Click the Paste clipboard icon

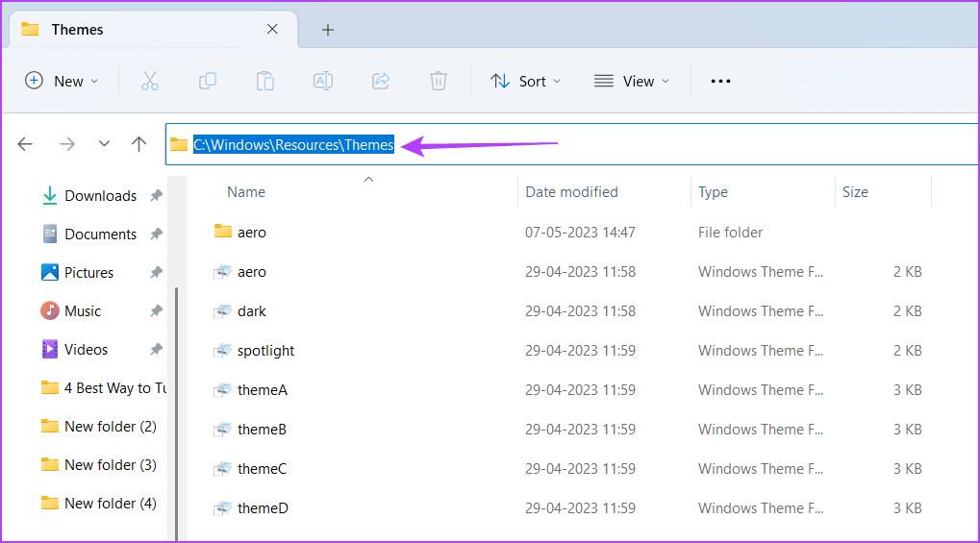pyautogui.click(x=265, y=82)
